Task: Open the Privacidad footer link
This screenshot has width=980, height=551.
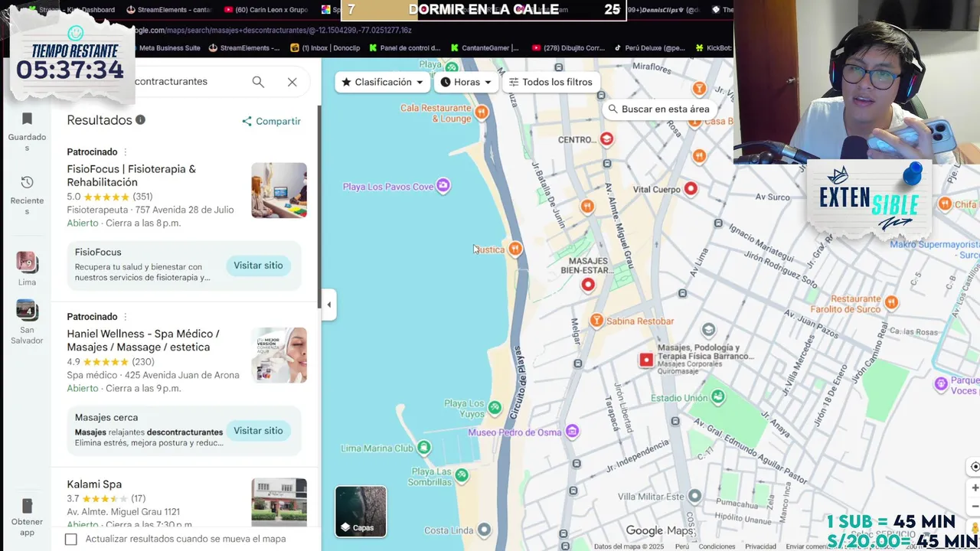Action: point(760,546)
